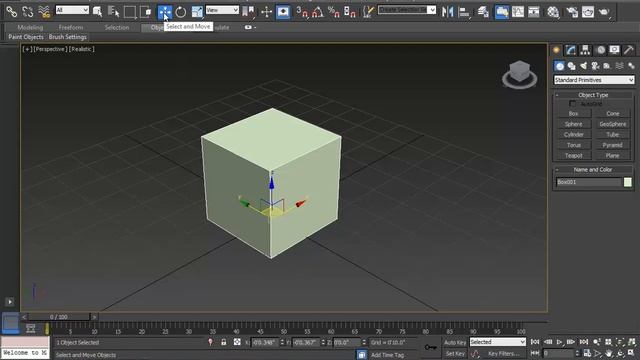The height and width of the screenshot is (360, 640).
Task: Open the key target dropdown showing Selected
Action: click(x=498, y=342)
